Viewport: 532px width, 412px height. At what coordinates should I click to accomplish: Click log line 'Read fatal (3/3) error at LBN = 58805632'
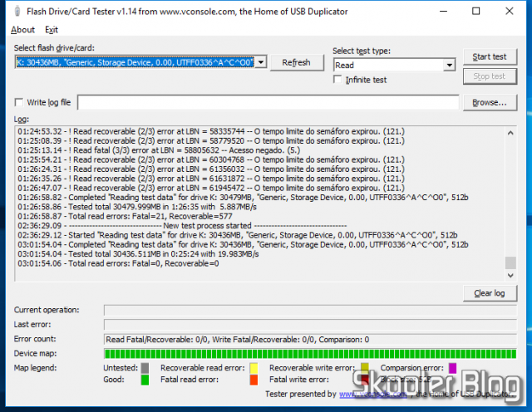pos(159,150)
